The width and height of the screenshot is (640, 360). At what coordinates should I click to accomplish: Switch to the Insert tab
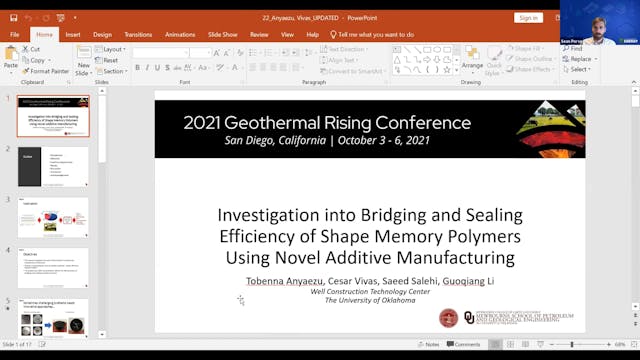[x=73, y=35]
